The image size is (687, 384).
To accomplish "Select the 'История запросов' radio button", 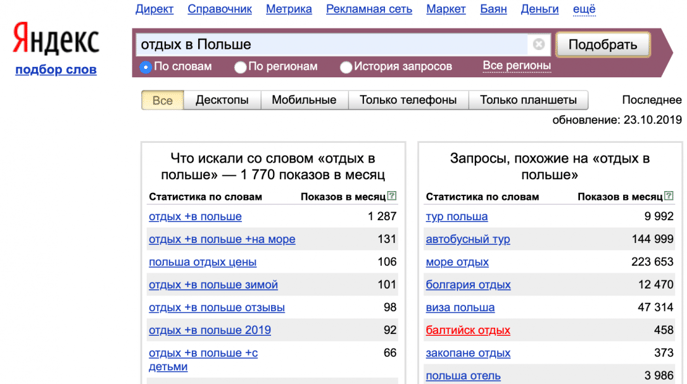I will pyautogui.click(x=346, y=67).
